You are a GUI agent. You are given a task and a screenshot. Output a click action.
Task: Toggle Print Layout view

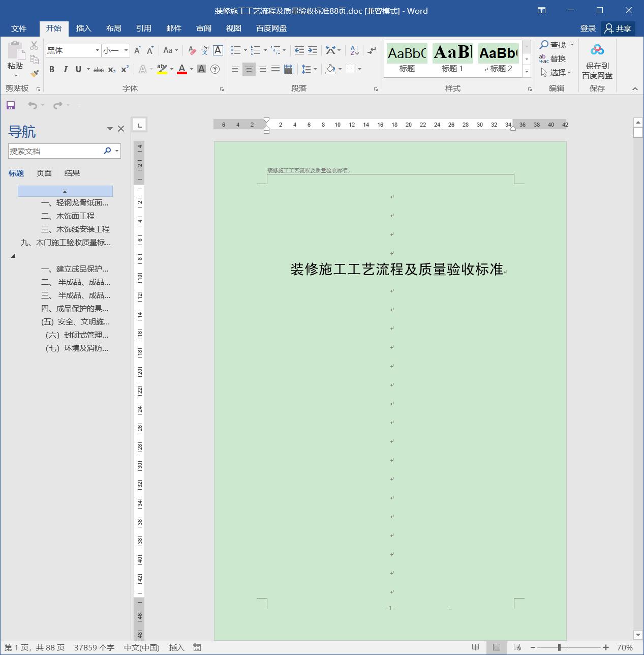point(496,647)
